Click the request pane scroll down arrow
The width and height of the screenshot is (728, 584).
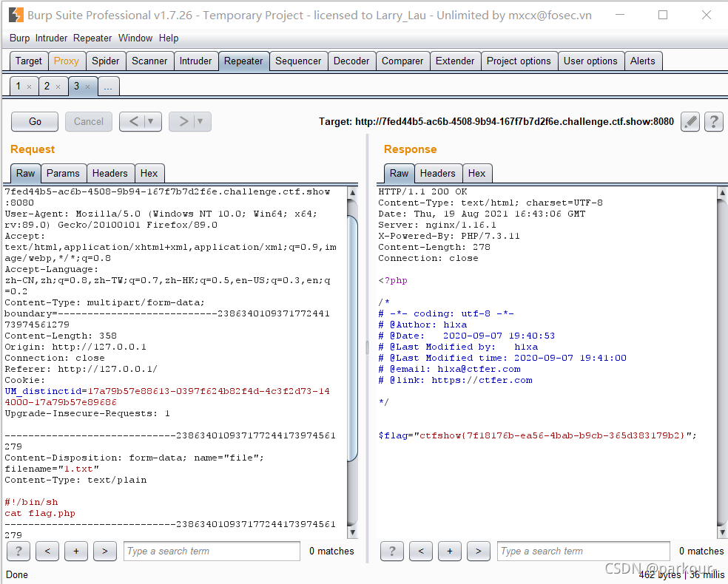(x=352, y=532)
